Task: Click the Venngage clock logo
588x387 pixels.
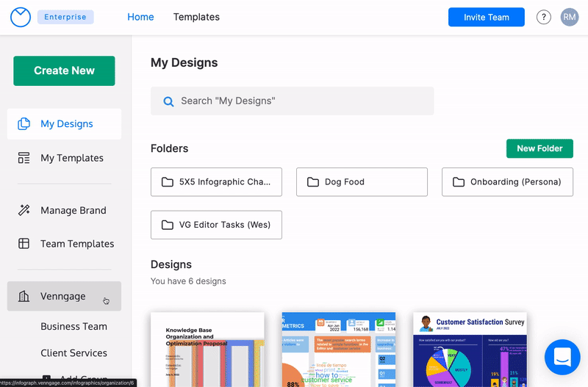Action: coord(21,17)
